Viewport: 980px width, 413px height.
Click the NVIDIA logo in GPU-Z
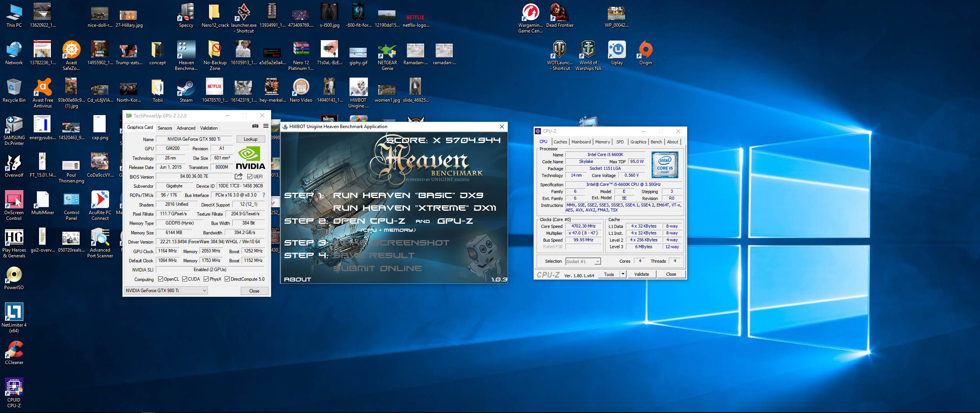pyautogui.click(x=250, y=158)
